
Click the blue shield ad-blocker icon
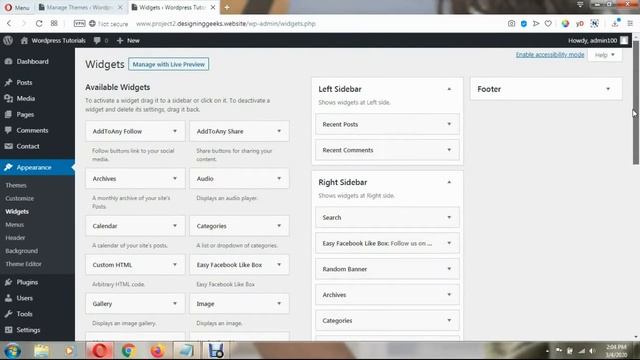(x=524, y=24)
